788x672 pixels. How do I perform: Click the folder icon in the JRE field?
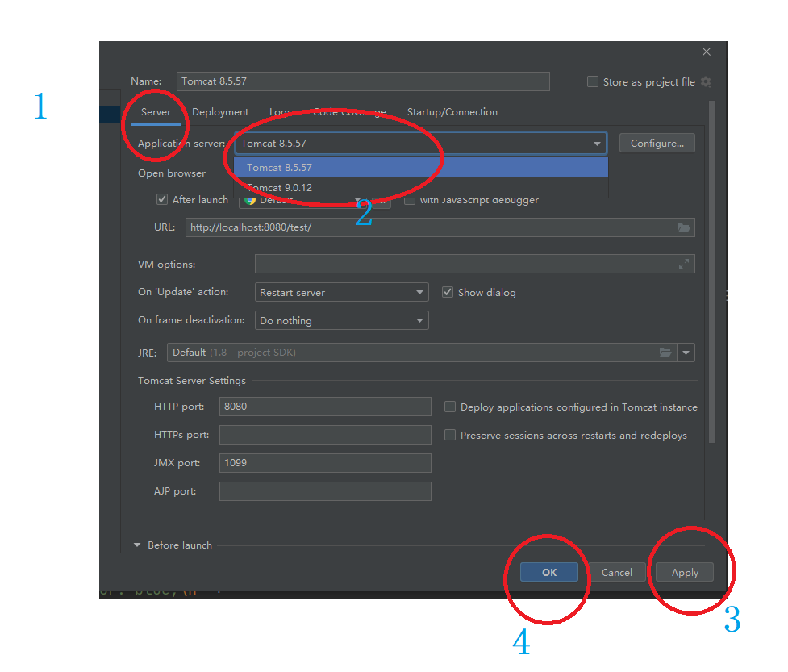(x=665, y=353)
